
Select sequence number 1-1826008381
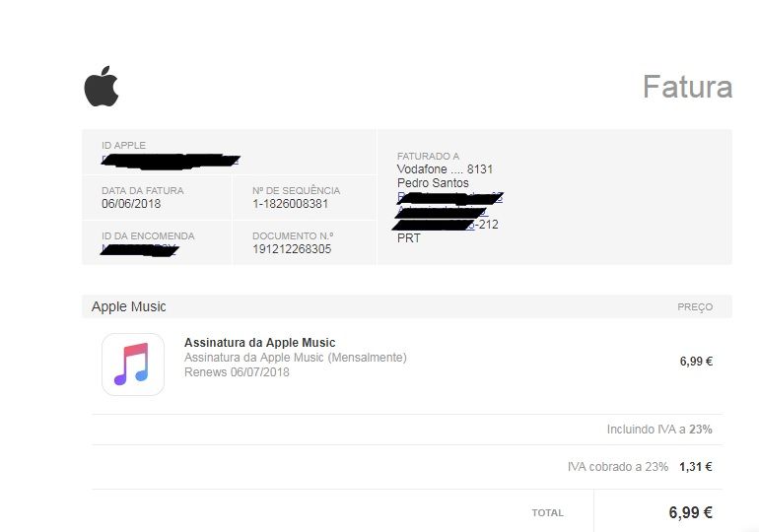[x=291, y=204]
